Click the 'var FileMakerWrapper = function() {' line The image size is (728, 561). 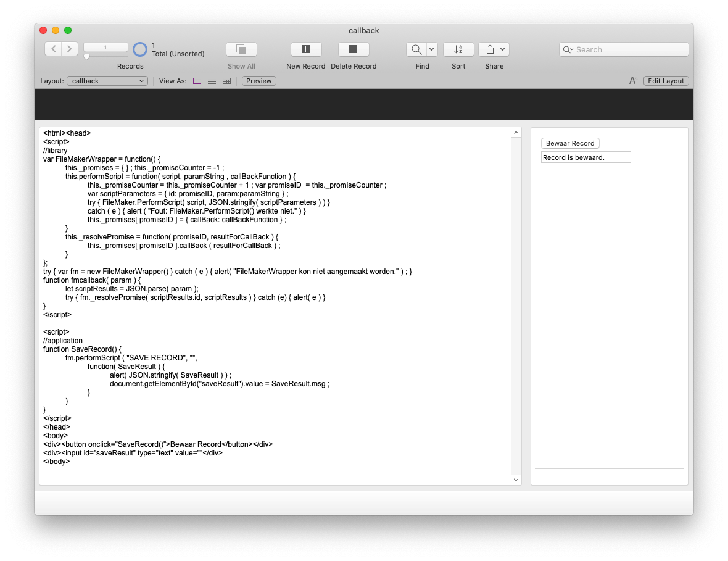[x=102, y=159]
